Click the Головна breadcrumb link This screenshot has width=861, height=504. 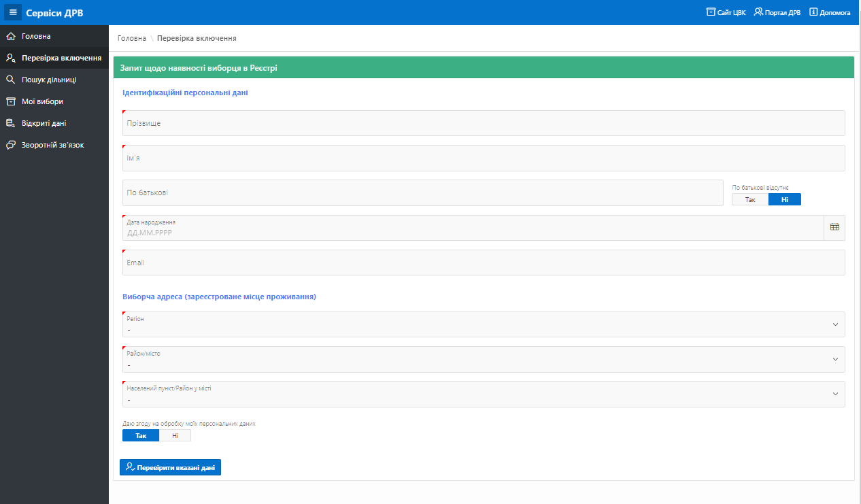[132, 38]
